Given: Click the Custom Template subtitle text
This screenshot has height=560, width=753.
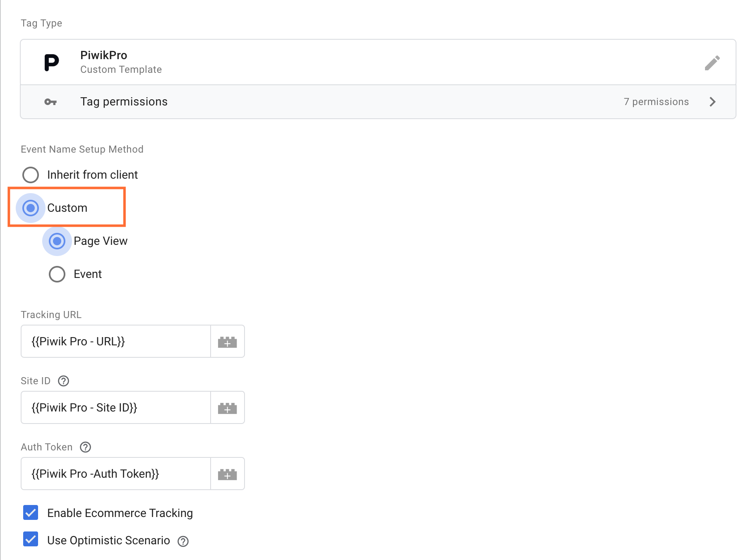Looking at the screenshot, I should [121, 69].
